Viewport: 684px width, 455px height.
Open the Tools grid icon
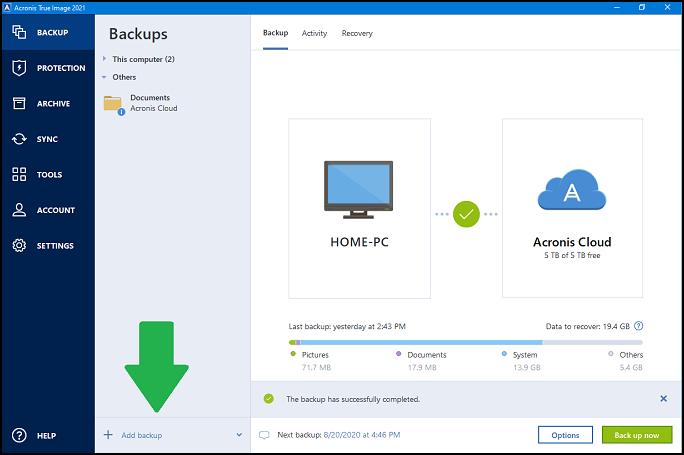(x=19, y=175)
